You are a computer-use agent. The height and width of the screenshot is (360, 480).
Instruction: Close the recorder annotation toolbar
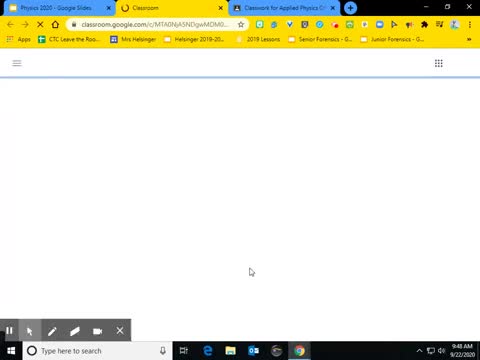120,331
